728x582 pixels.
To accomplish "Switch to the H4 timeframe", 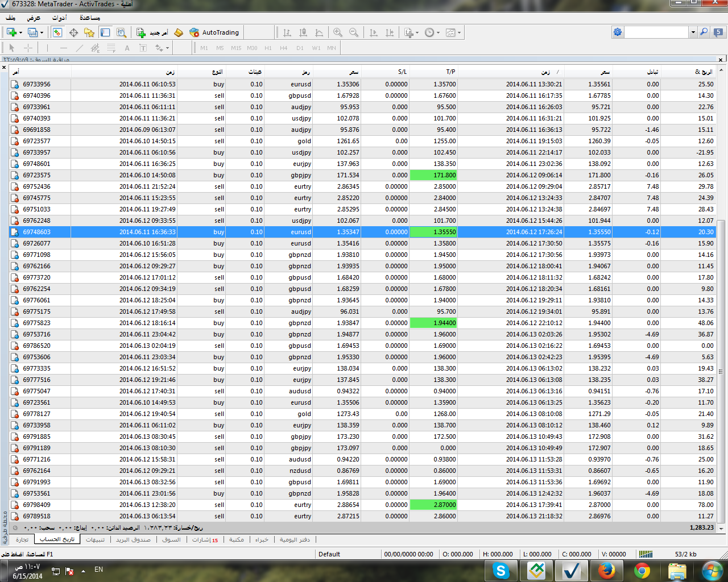I will coord(283,48).
